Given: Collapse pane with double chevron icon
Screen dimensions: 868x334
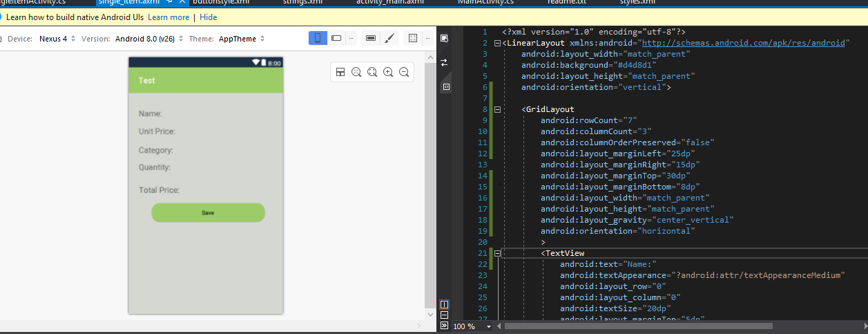Looking at the screenshot, I should tap(444, 326).
